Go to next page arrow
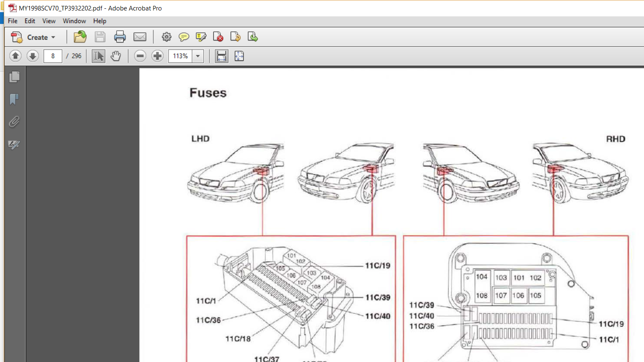The width and height of the screenshot is (644, 362). point(33,56)
